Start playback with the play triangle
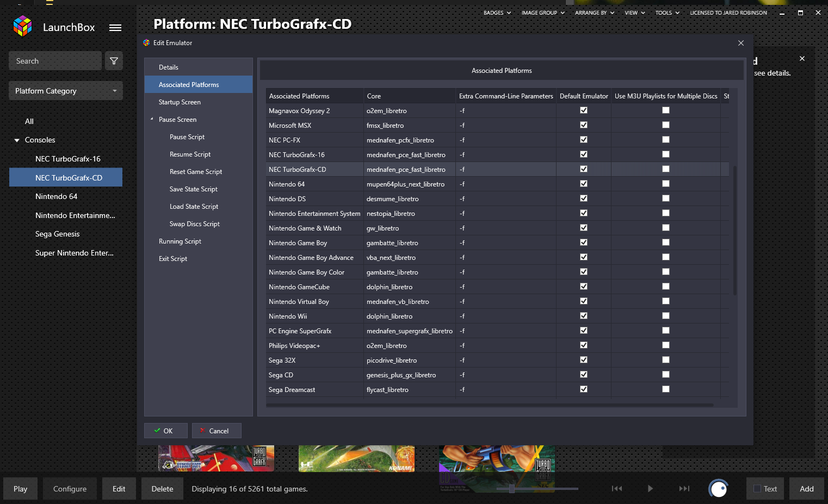Image resolution: width=828 pixels, height=504 pixels. [x=650, y=488]
